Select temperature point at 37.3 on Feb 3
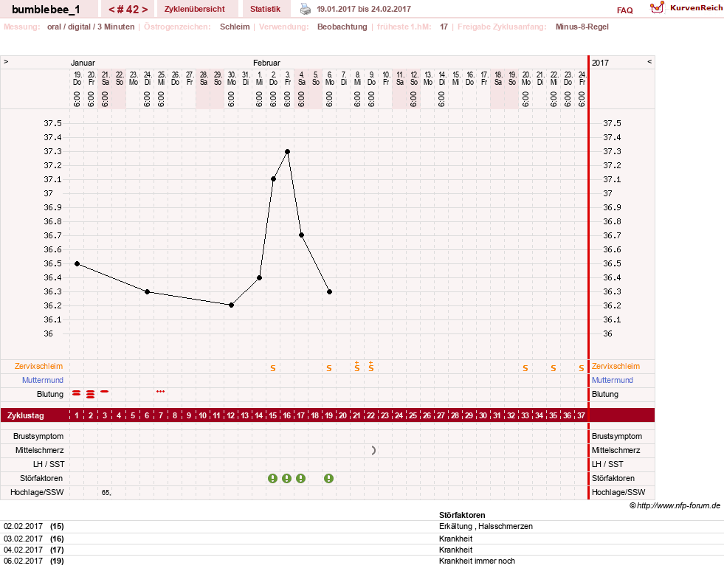724x588 pixels. click(x=287, y=151)
